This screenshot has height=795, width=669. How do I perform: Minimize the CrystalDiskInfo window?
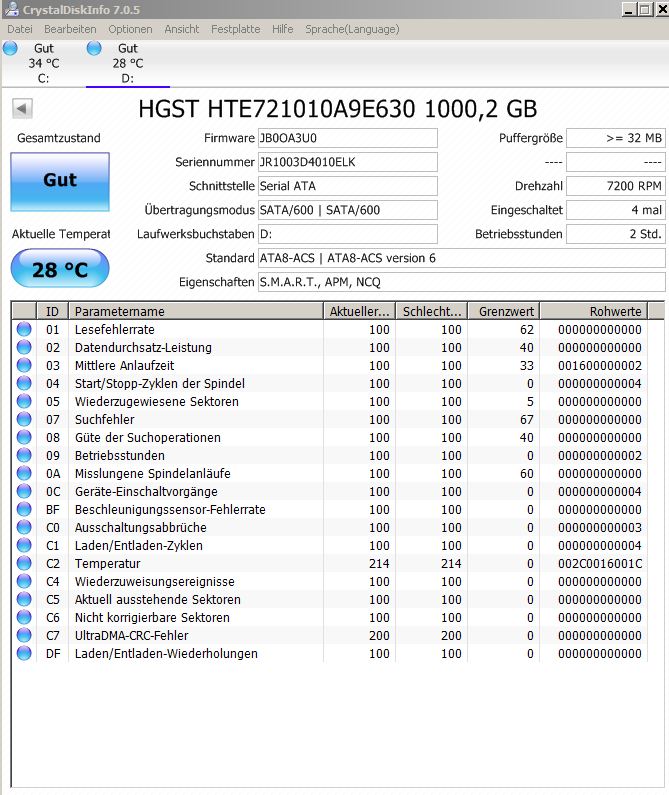click(628, 9)
